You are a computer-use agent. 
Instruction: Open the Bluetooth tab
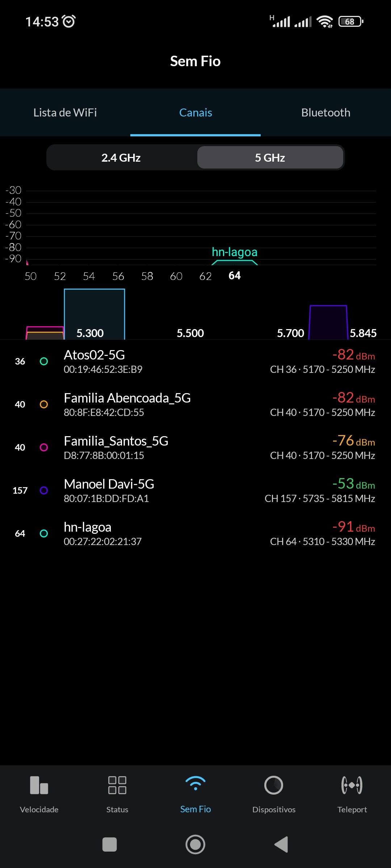pos(326,112)
